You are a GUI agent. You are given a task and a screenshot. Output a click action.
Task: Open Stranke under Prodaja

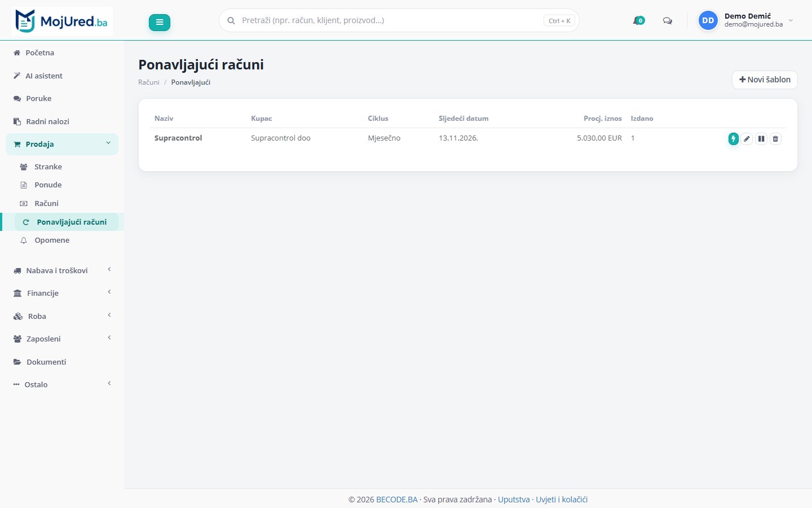tap(67, 167)
